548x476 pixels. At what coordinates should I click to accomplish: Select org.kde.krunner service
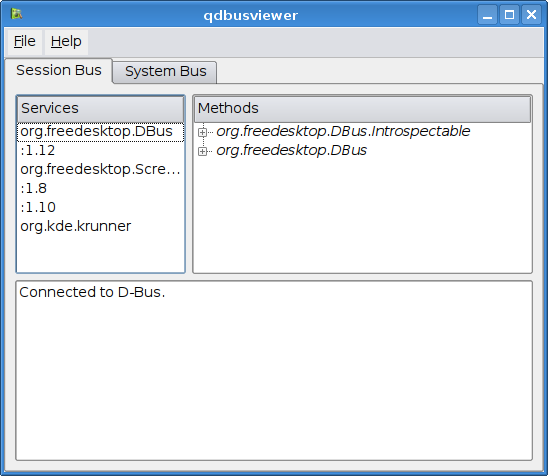tap(100, 226)
